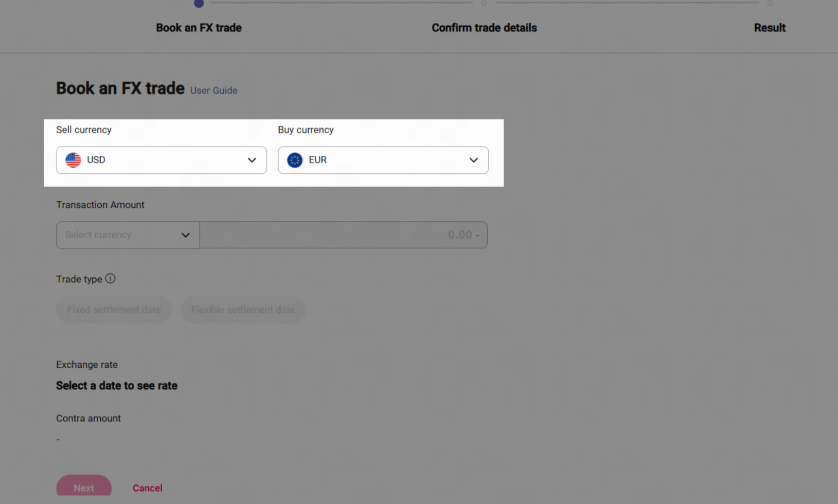Click the Exchange rate label
The image size is (838, 504).
(x=87, y=365)
